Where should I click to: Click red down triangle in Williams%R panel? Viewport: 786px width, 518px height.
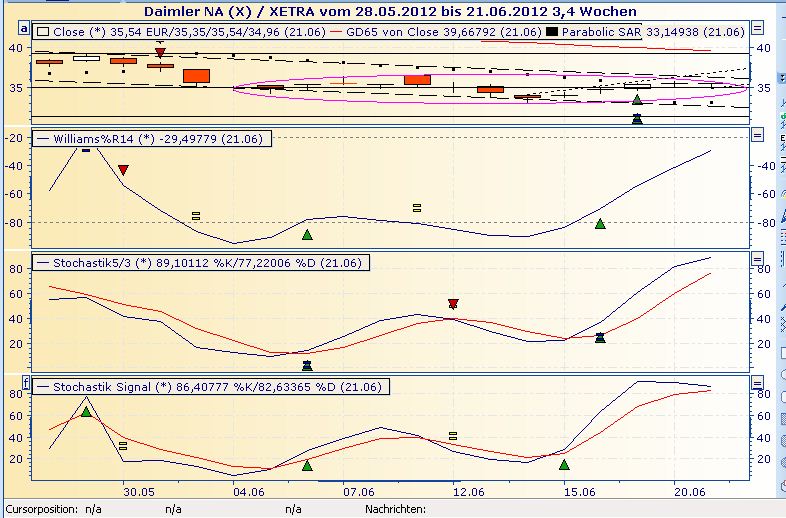[x=123, y=170]
